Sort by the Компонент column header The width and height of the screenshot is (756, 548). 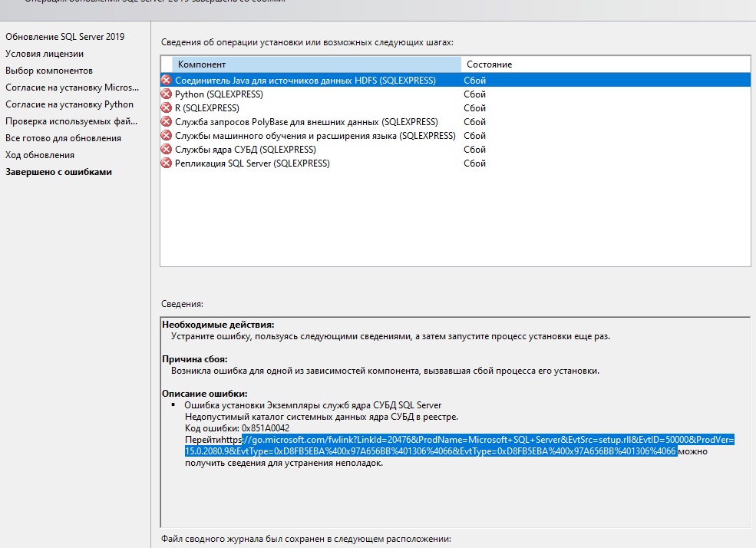[x=316, y=64]
